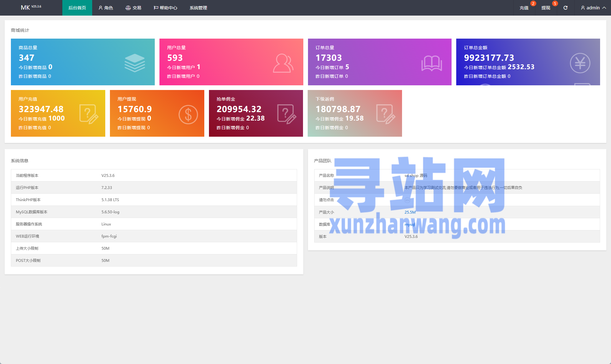Click the 商城统计 section heading
This screenshot has width=611, height=364.
[x=20, y=30]
